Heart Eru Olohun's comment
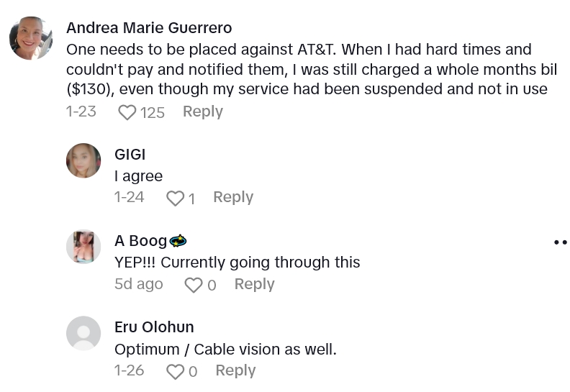 175,371
